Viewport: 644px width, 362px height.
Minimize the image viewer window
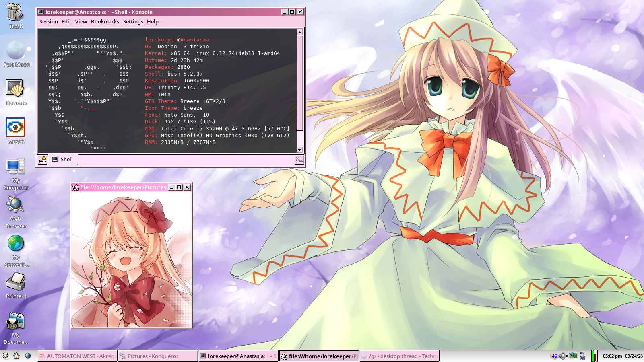172,187
